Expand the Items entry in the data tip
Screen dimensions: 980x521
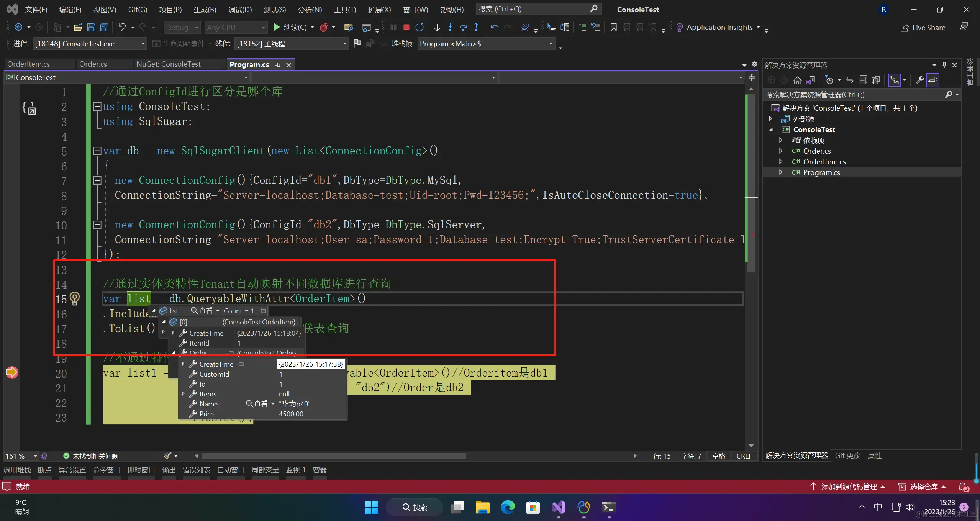(184, 394)
